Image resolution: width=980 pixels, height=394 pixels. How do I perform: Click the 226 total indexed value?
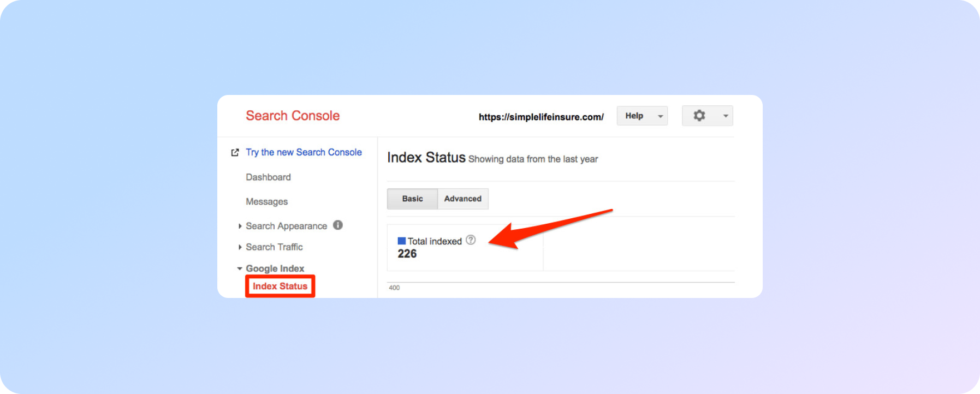pyautogui.click(x=407, y=254)
